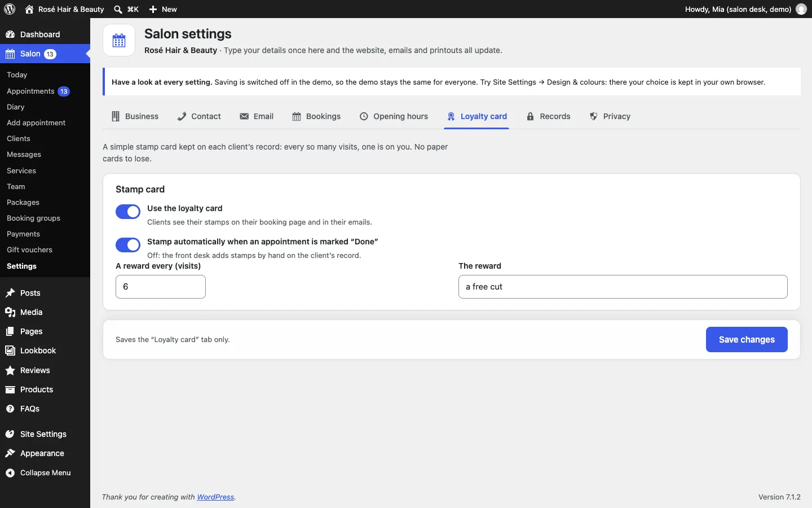This screenshot has height=508, width=812.
Task: Open the Appearance menu in sidebar
Action: point(42,453)
